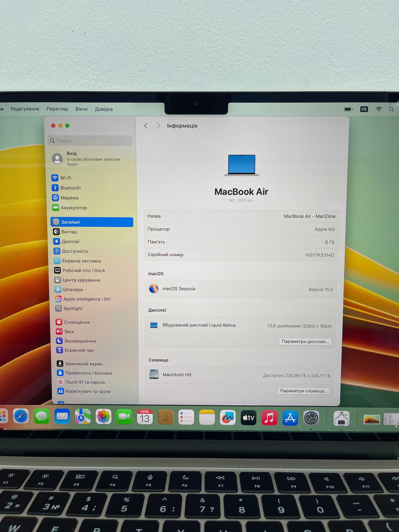Click the УК input language indicator
The width and height of the screenshot is (399, 532).
[x=364, y=109]
